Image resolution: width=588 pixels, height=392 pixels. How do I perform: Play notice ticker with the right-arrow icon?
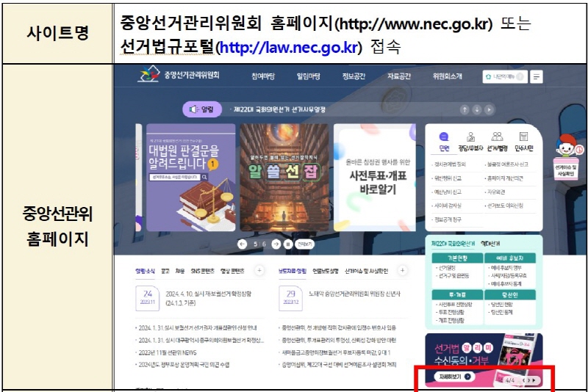(489, 109)
